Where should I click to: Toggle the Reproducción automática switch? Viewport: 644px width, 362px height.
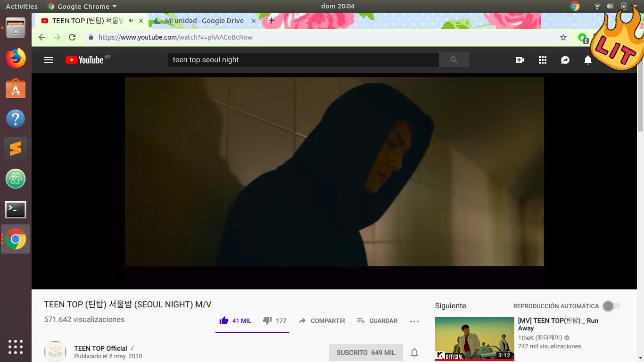(612, 306)
